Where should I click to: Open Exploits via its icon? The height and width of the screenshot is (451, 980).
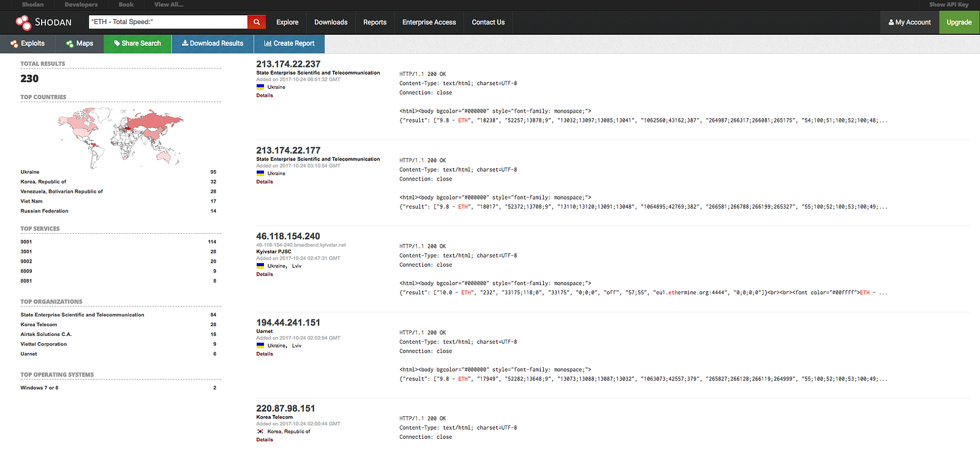point(14,43)
